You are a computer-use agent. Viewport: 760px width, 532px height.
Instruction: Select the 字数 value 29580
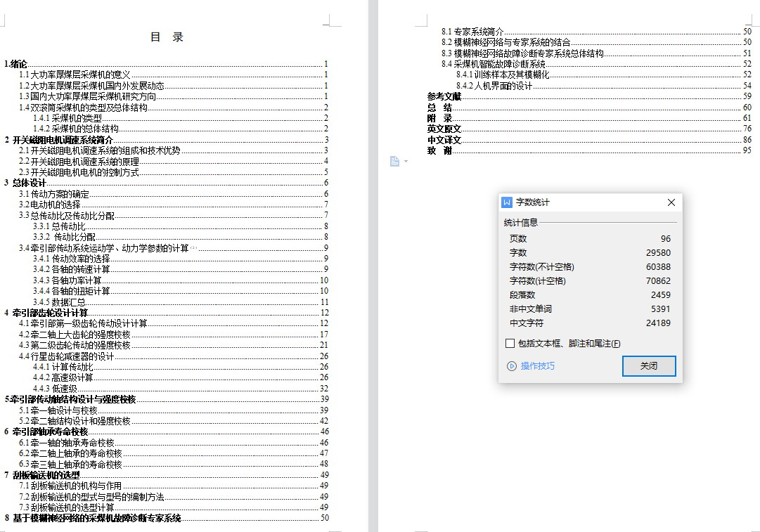658,253
